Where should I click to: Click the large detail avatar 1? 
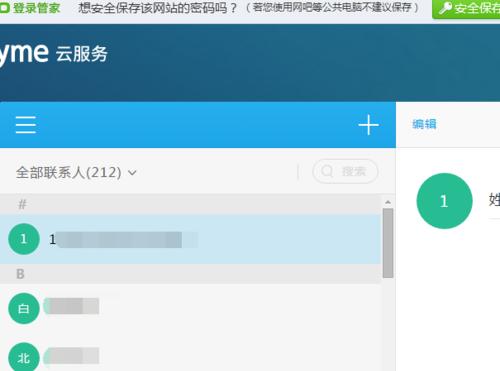(x=444, y=201)
